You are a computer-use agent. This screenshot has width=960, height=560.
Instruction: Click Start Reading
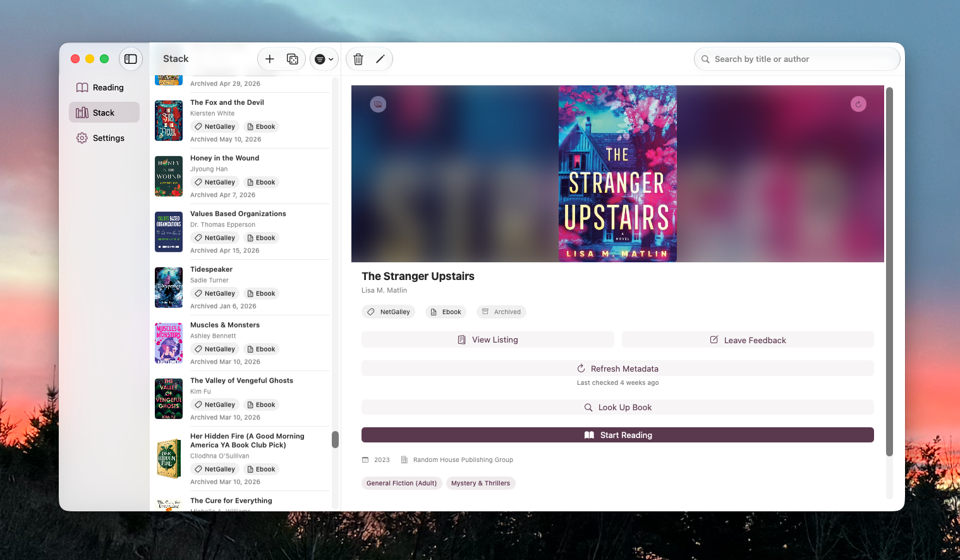617,435
